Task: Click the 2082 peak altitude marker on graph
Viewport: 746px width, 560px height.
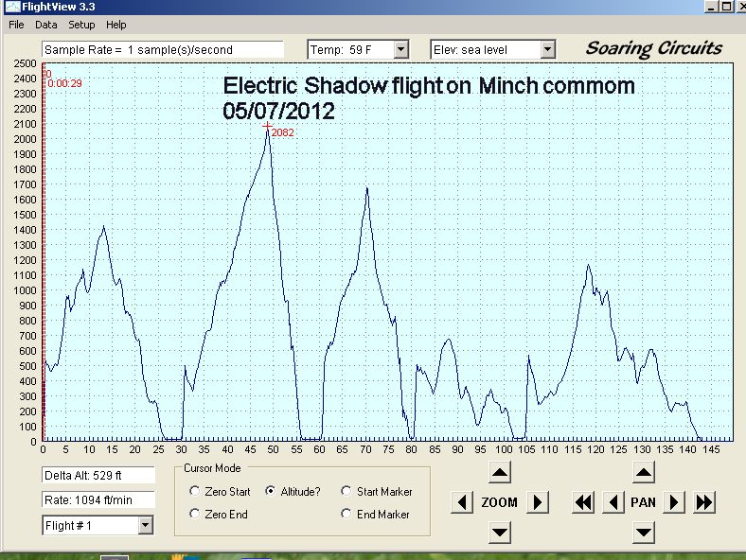Action: [x=268, y=126]
